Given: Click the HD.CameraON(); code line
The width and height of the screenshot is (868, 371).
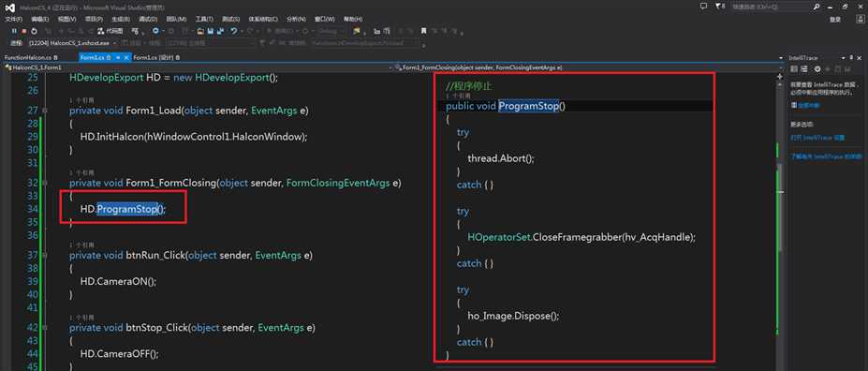Looking at the screenshot, I should click(x=118, y=281).
